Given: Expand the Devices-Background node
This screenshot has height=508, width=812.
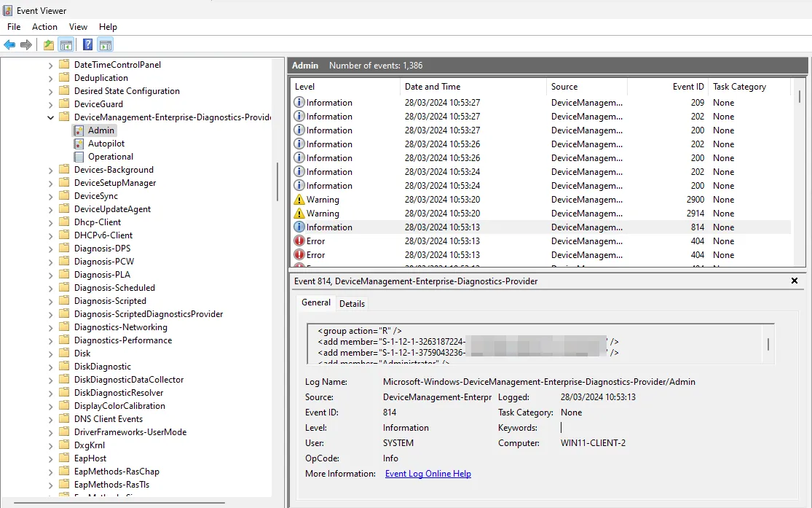Looking at the screenshot, I should click(50, 170).
